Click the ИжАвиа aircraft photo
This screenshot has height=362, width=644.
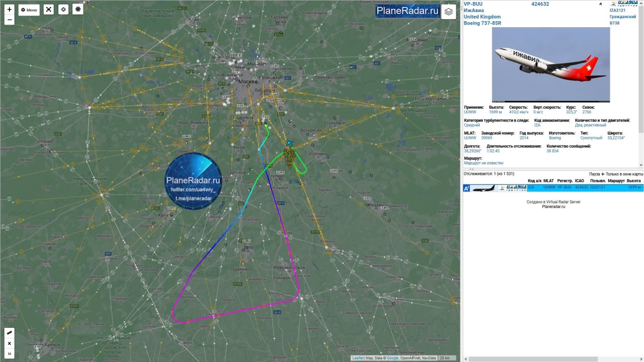pyautogui.click(x=550, y=64)
